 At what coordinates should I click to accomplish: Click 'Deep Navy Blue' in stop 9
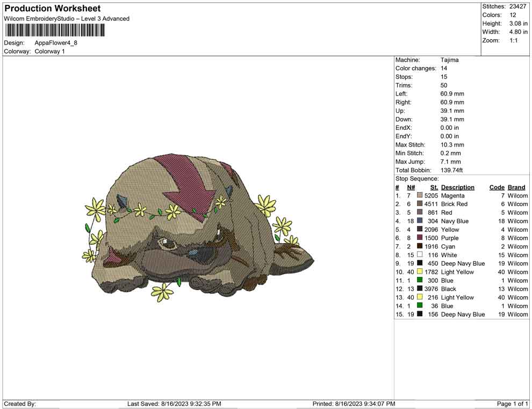tap(463, 264)
